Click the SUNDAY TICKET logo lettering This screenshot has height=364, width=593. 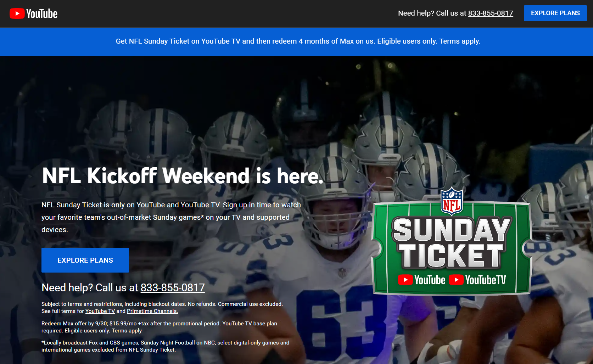point(452,242)
